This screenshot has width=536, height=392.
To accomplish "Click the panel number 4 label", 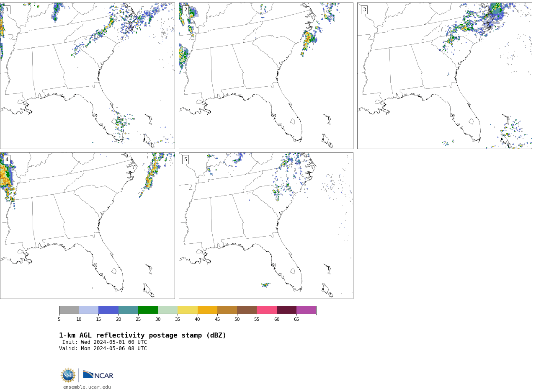I will [7, 160].
